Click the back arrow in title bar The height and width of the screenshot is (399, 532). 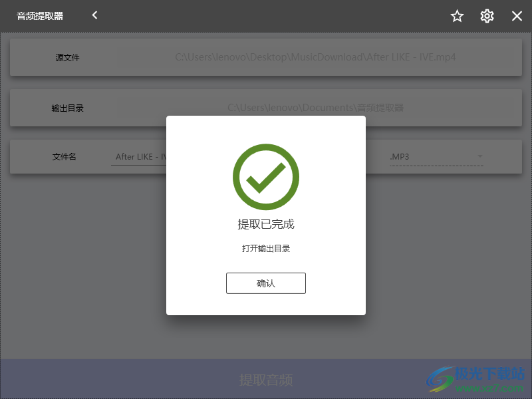(x=94, y=15)
